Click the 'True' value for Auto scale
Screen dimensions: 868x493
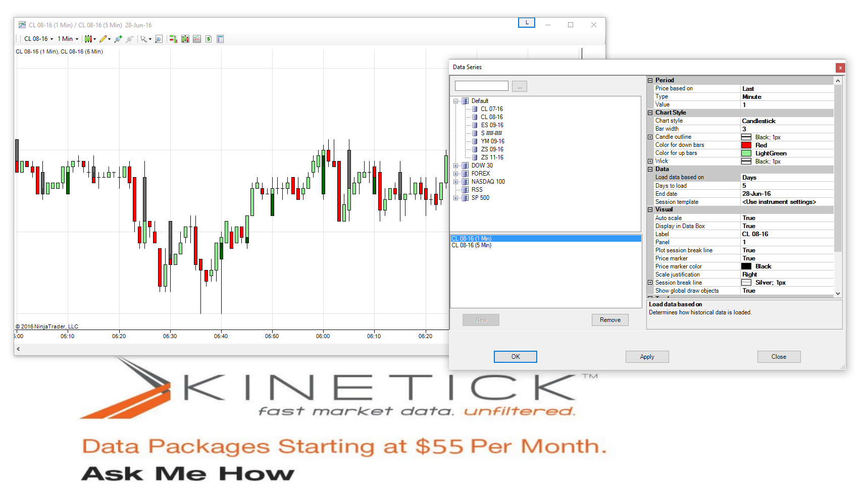[x=749, y=218]
